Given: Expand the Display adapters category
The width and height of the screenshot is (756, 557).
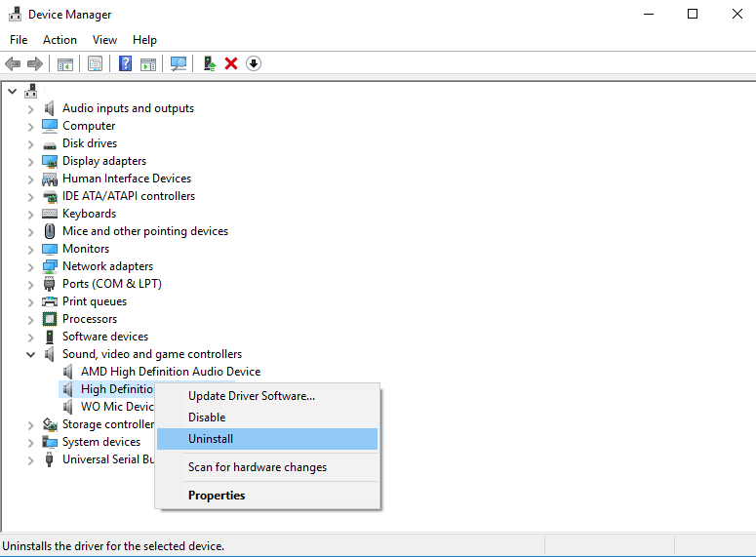Looking at the screenshot, I should 31,162.
